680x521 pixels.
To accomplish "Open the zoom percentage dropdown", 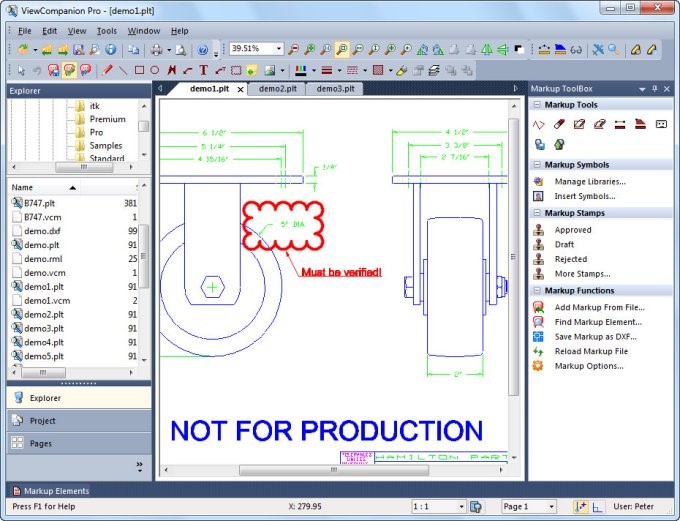I will (278, 49).
